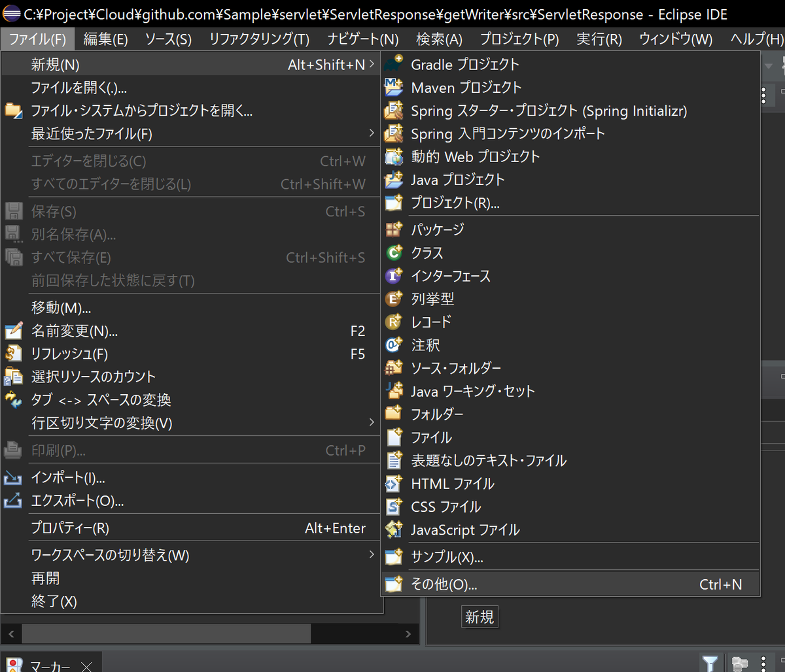Click the 選択リソースのカウント icon

tap(14, 377)
